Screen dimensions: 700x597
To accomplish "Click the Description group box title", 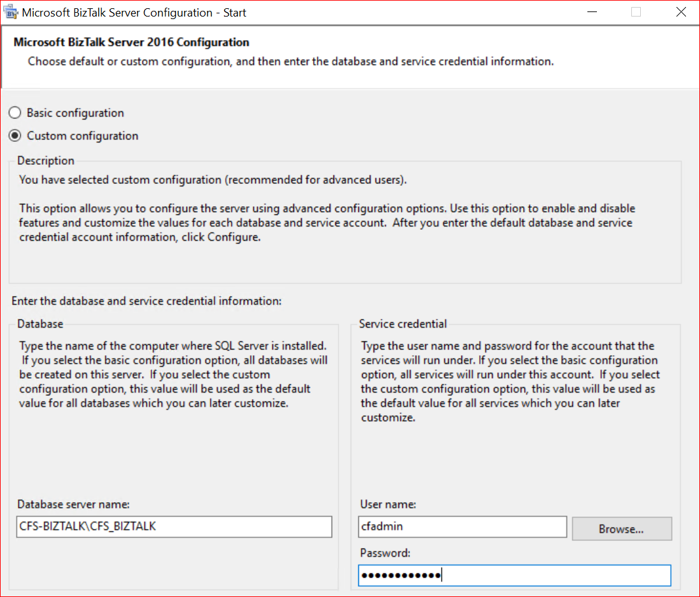I will click(46, 160).
